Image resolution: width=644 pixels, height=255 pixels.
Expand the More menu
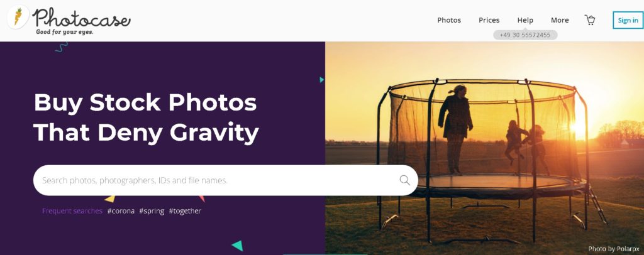point(560,20)
